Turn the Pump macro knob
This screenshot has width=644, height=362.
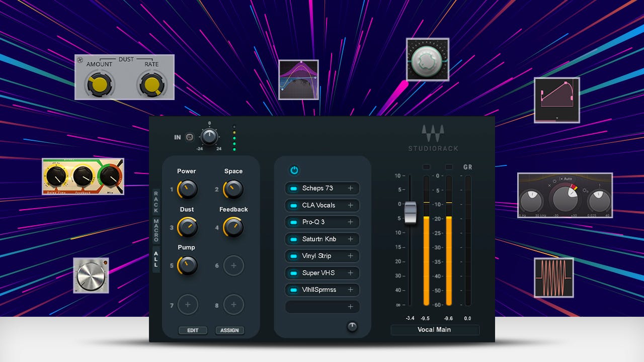tap(187, 265)
